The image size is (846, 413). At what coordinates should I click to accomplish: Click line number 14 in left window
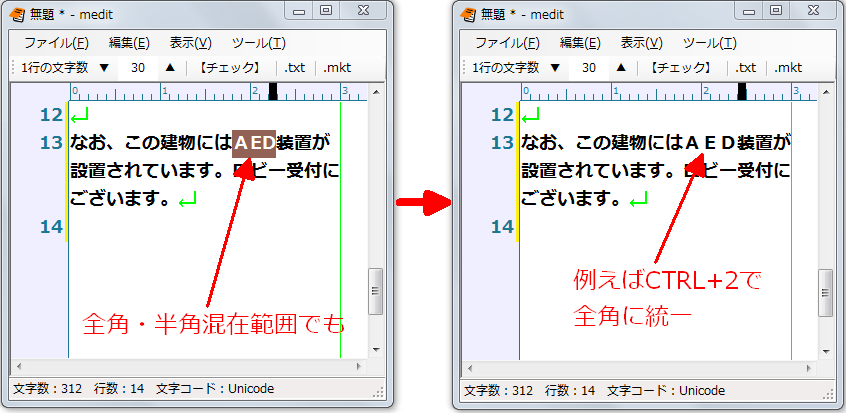51,227
